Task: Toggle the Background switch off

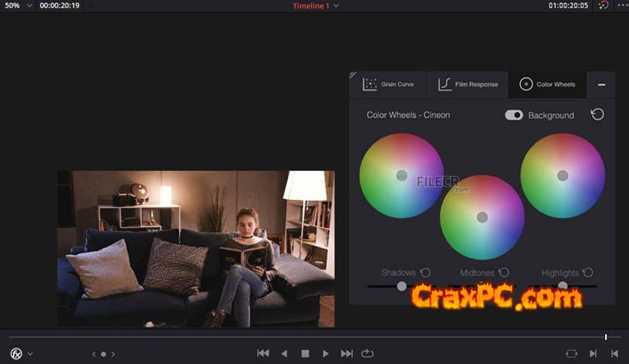Action: coord(514,115)
